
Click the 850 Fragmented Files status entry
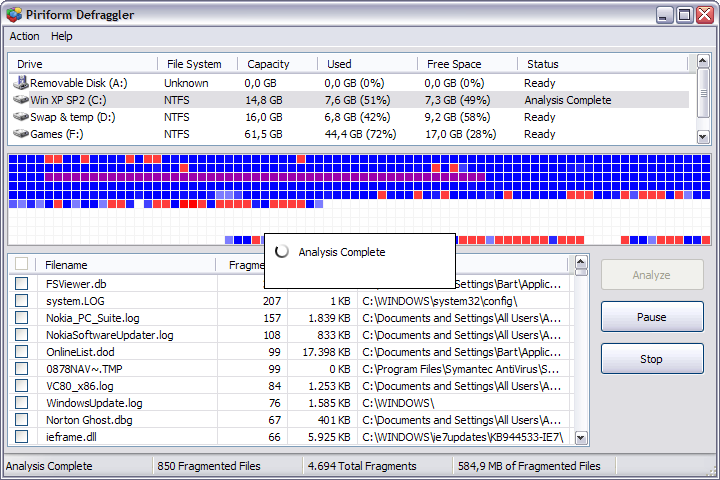[x=209, y=466]
